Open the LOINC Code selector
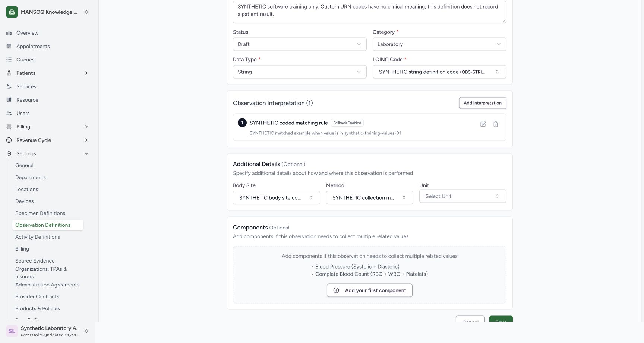 [439, 72]
